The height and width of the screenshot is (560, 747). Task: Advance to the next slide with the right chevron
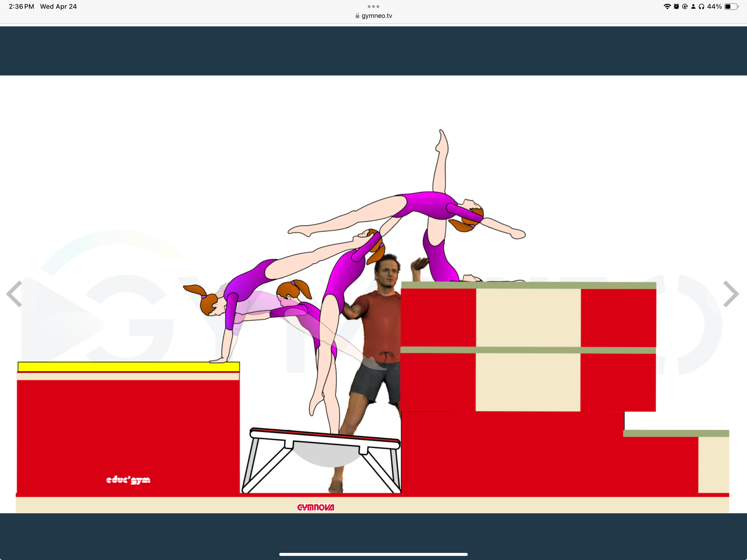point(732,293)
